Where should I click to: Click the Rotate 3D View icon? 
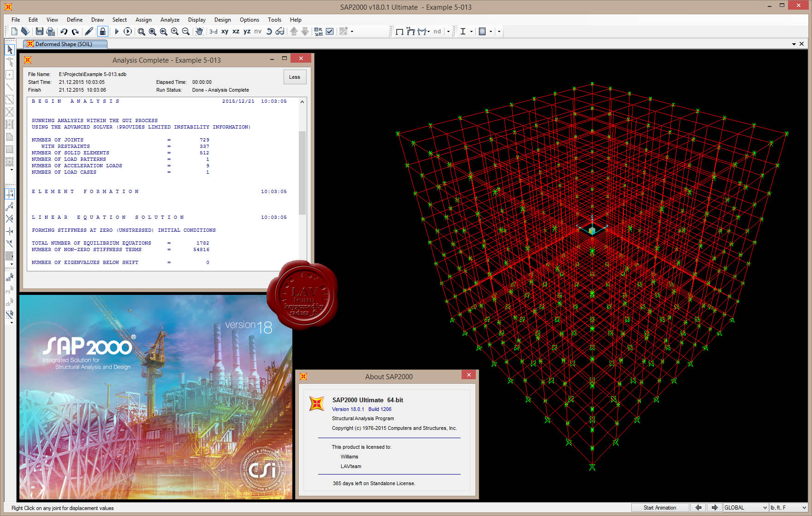(269, 31)
